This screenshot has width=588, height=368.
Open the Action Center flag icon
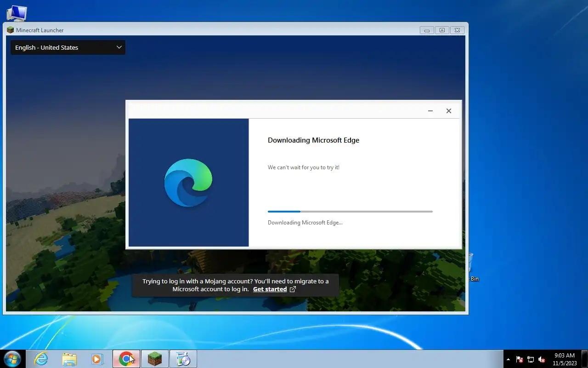pyautogui.click(x=520, y=359)
